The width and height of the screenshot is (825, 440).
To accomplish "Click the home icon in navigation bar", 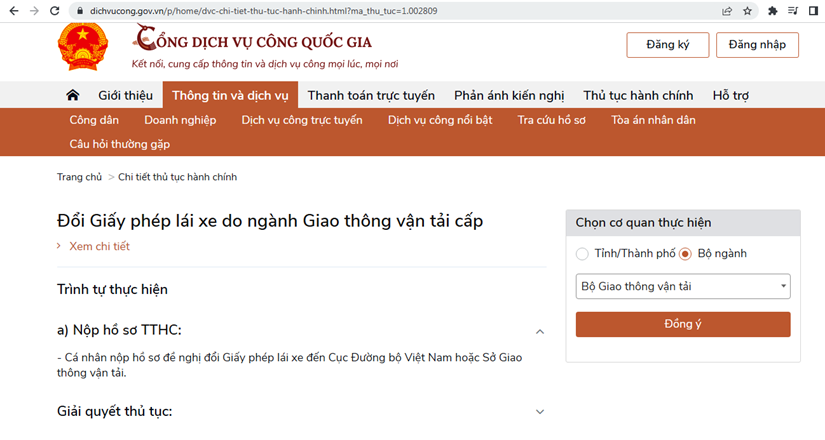I will pos(72,95).
